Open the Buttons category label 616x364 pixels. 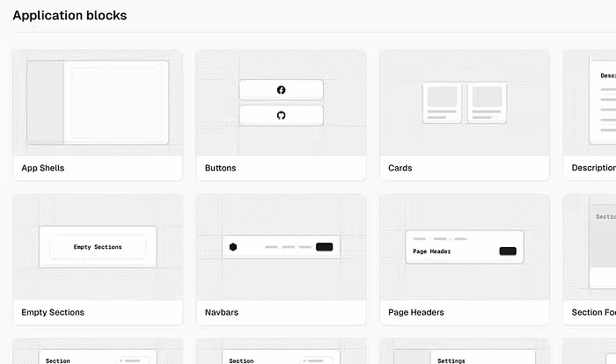click(220, 168)
